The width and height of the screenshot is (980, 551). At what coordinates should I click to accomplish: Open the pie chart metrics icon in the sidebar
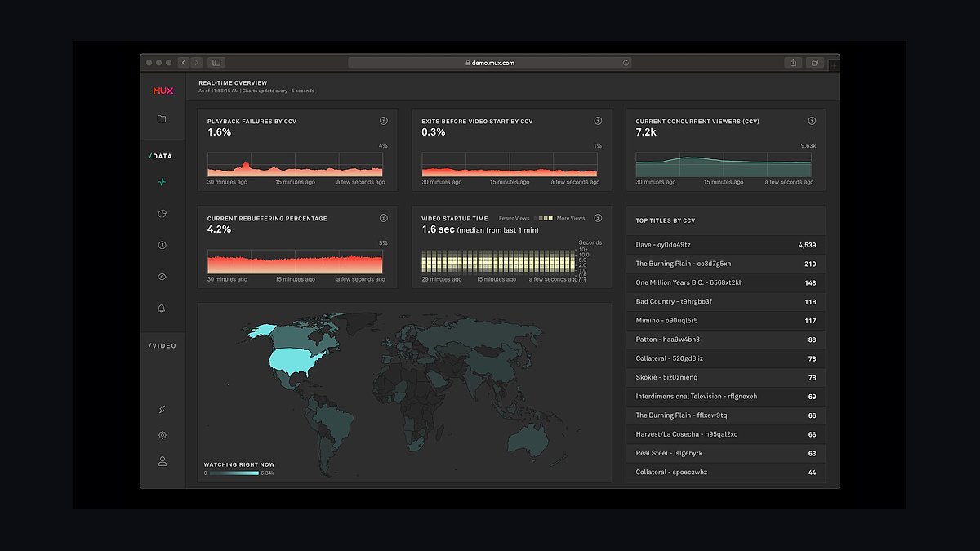click(162, 214)
